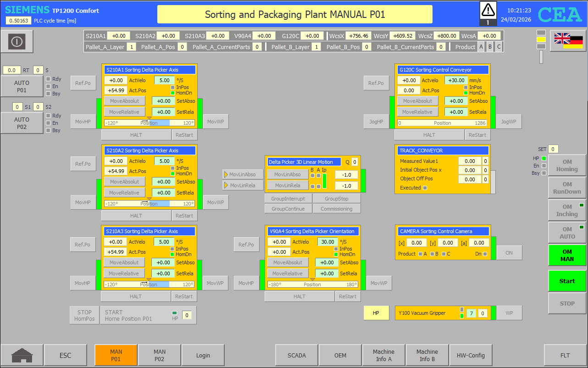Open Machine Info A page
Viewport: 588px width, 368px height.
tap(383, 355)
